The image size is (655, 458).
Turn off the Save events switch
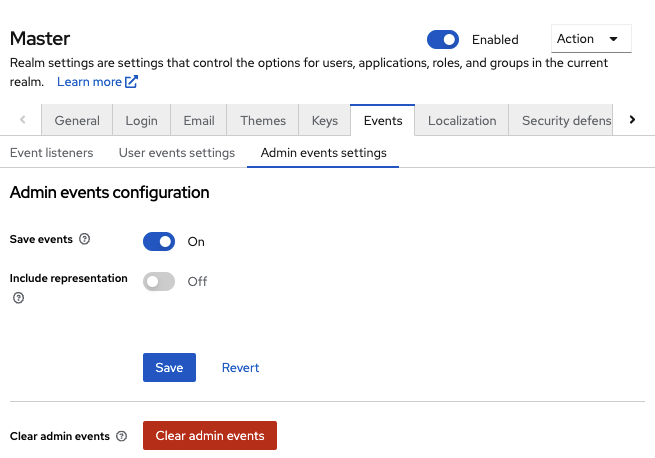[x=159, y=241]
